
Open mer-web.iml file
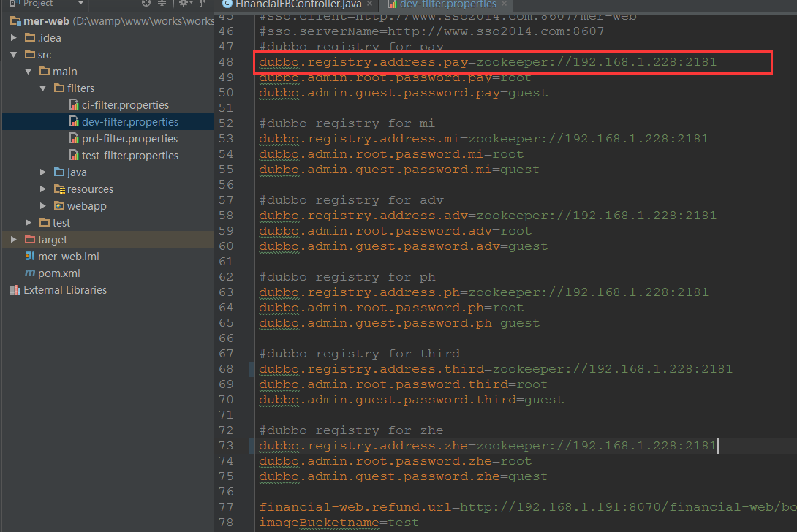(69, 256)
